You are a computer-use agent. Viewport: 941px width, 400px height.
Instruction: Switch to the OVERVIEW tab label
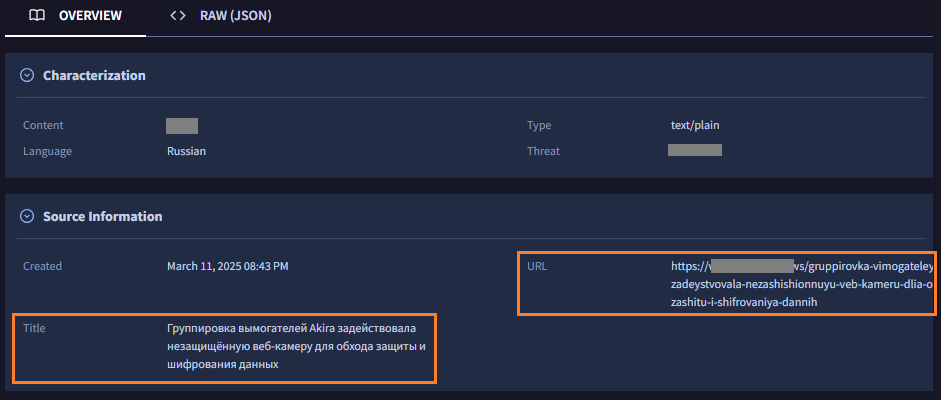pyautogui.click(x=90, y=16)
